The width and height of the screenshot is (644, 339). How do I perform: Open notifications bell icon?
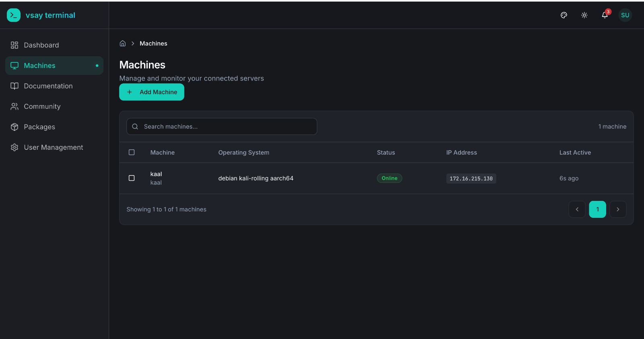(x=605, y=15)
